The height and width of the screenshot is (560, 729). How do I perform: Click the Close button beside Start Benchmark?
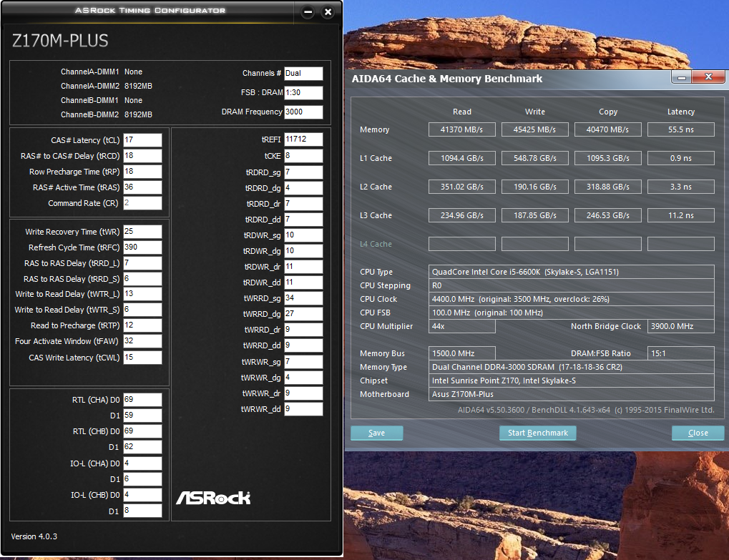(698, 433)
